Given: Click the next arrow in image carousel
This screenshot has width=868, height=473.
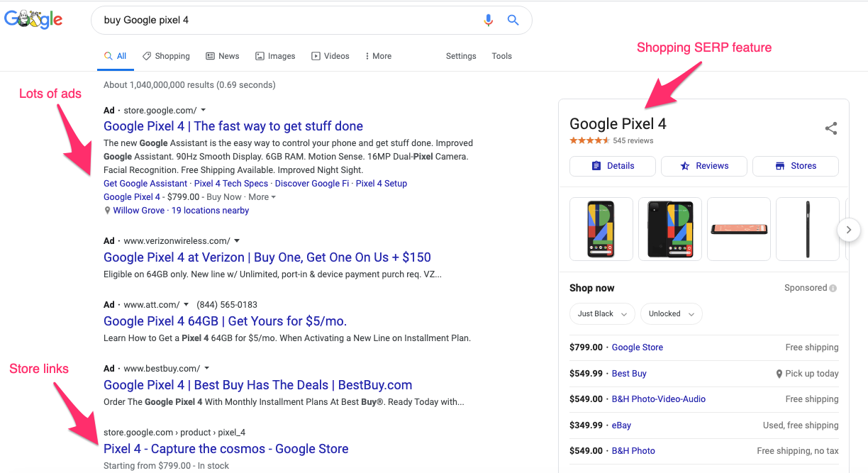Looking at the screenshot, I should (x=849, y=230).
